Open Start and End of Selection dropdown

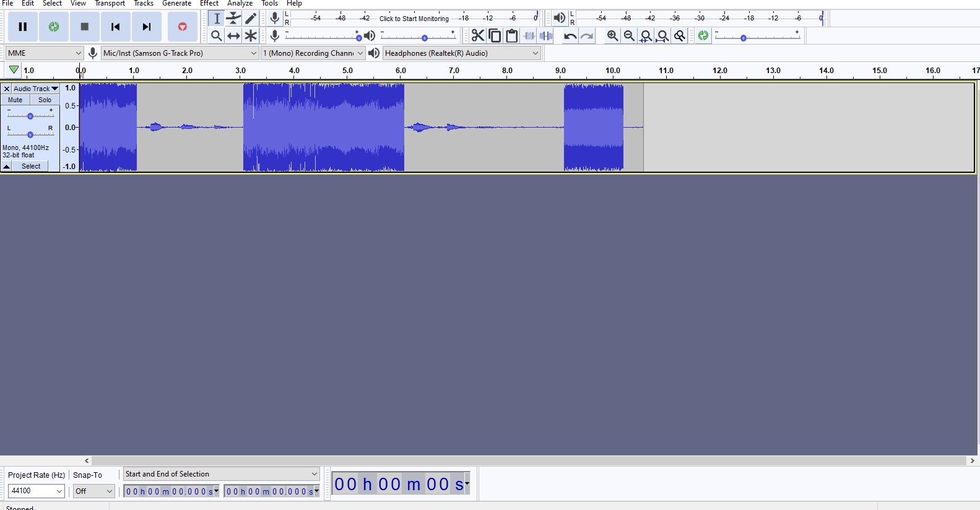pos(221,474)
